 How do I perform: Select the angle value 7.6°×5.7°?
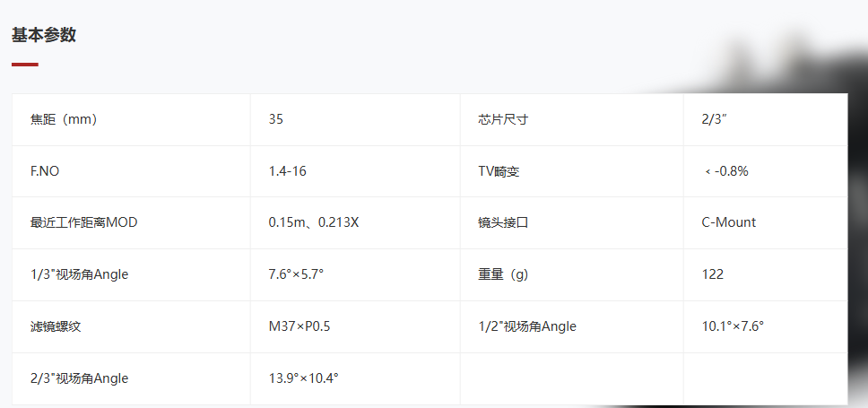click(x=296, y=274)
